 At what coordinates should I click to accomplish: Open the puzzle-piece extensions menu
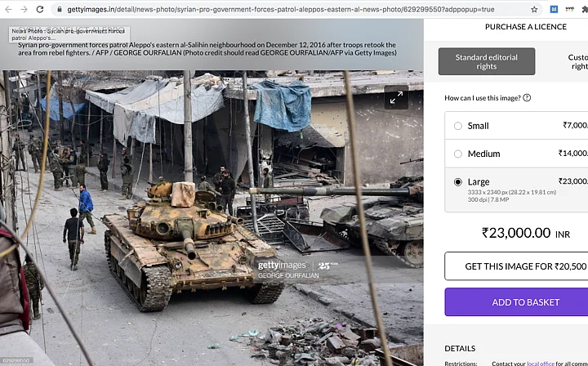click(x=585, y=9)
